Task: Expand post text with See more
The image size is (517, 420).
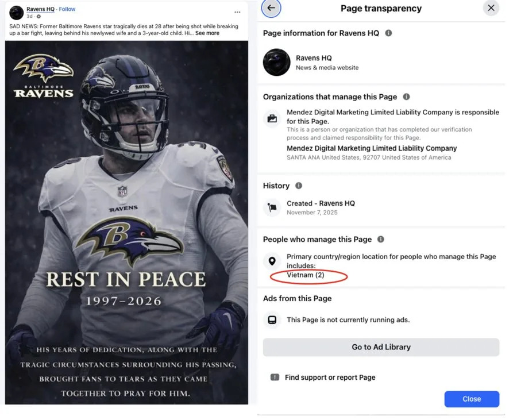Action: click(207, 33)
